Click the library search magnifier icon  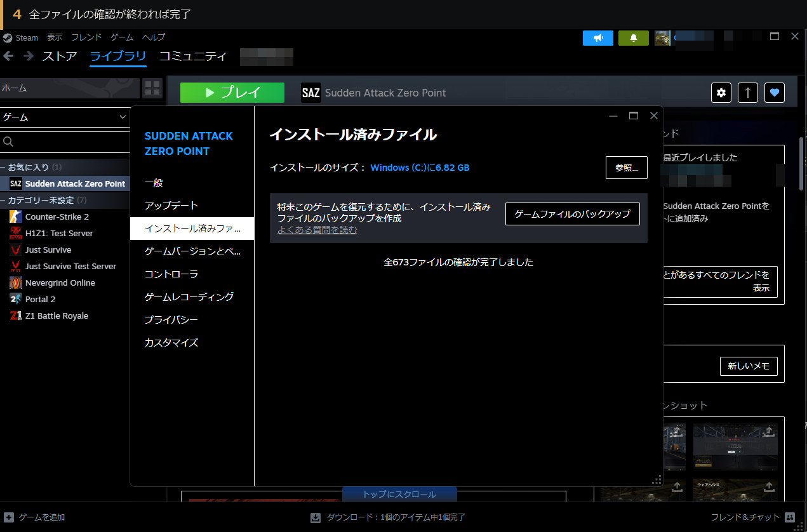point(9,142)
